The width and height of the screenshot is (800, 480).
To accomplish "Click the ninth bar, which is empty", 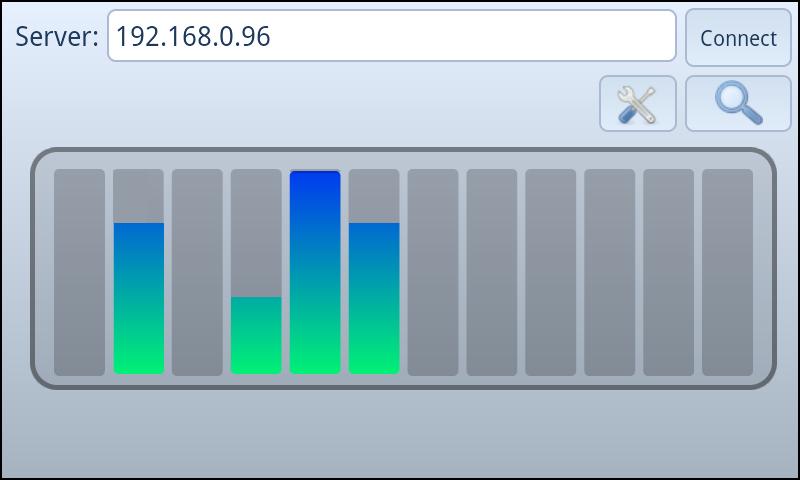I will coord(551,272).
